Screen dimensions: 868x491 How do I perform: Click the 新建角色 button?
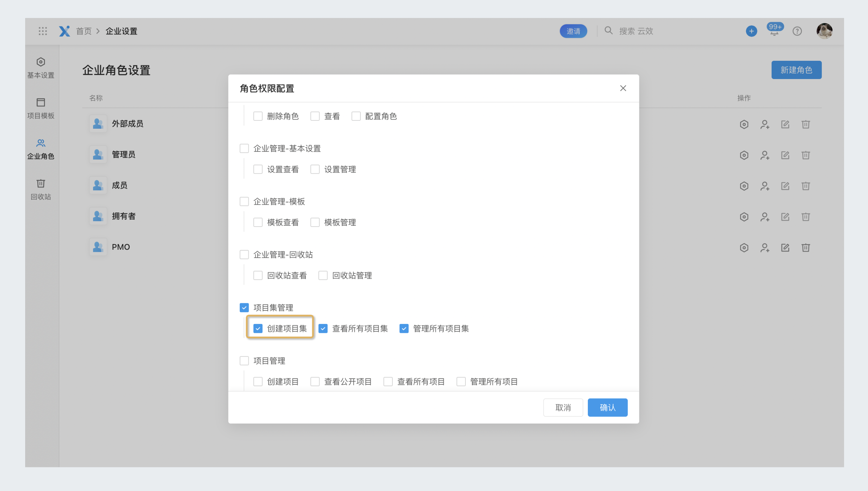pos(796,70)
